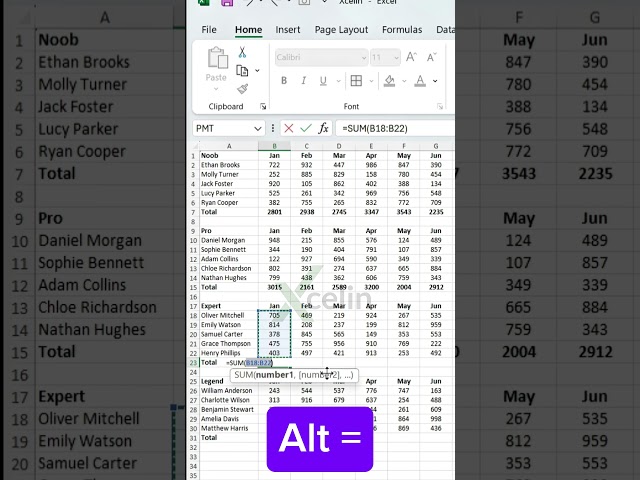
Task: Open the Calibri font name dropdown
Action: [364, 58]
